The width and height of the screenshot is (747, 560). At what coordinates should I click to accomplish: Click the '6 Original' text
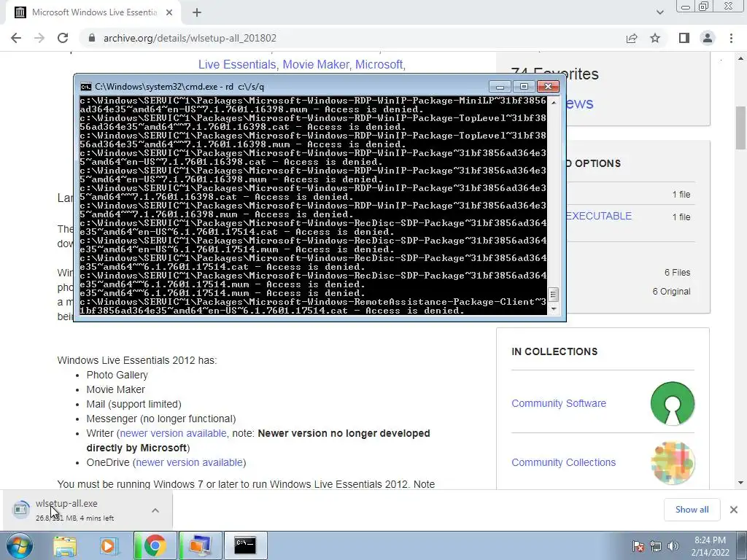pyautogui.click(x=671, y=292)
